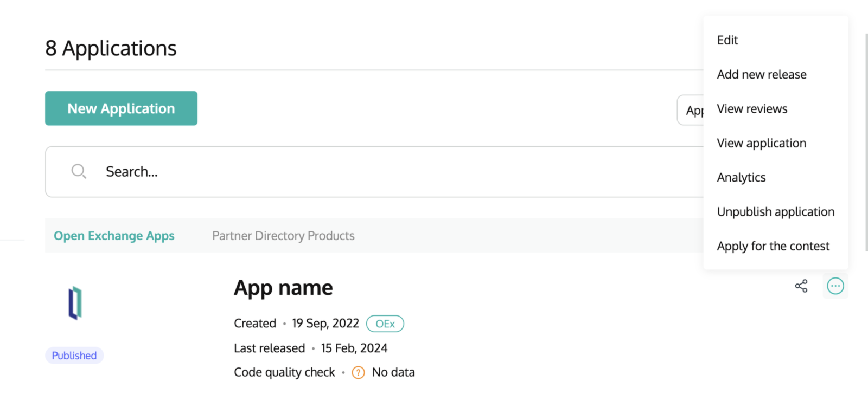Click the OEx badge

(x=385, y=324)
